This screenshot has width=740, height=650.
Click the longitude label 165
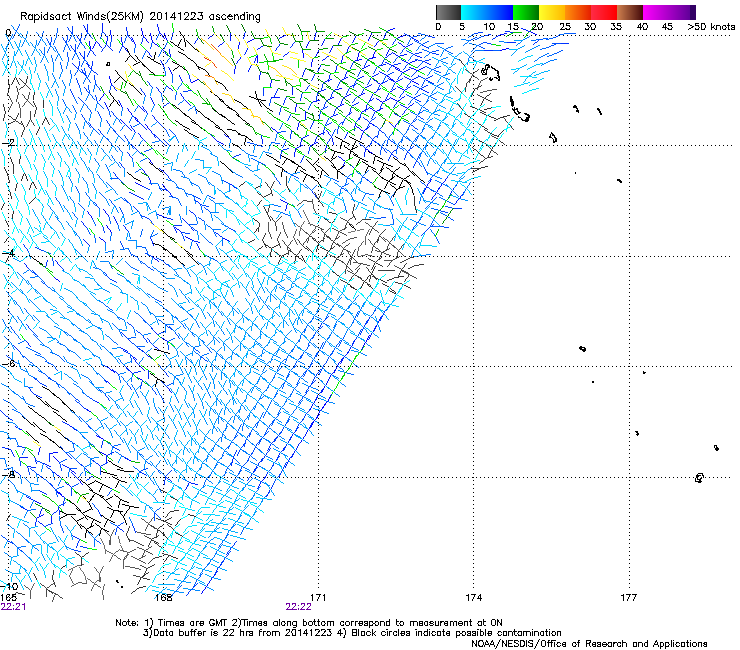click(x=9, y=598)
